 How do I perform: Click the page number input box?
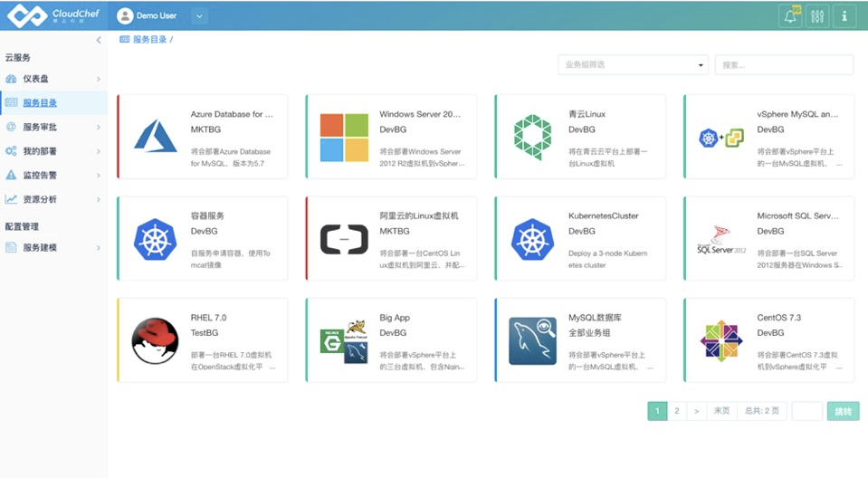point(807,411)
